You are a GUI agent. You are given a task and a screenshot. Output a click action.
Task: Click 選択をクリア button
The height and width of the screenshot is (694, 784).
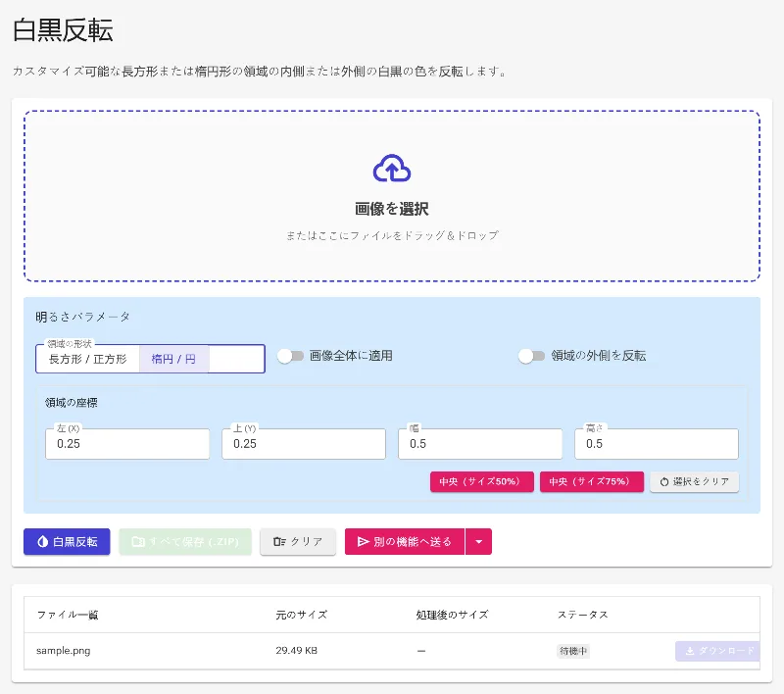point(695,481)
